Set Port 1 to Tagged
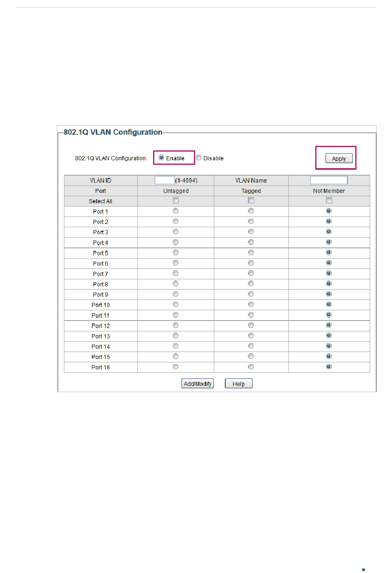The image size is (392, 573). click(251, 211)
